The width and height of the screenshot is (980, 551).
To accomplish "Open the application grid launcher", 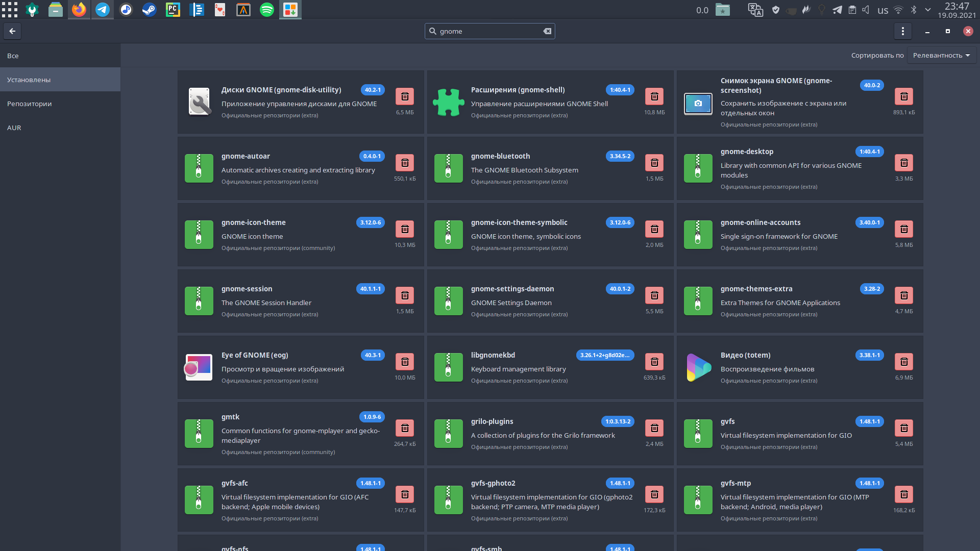I will (x=9, y=10).
